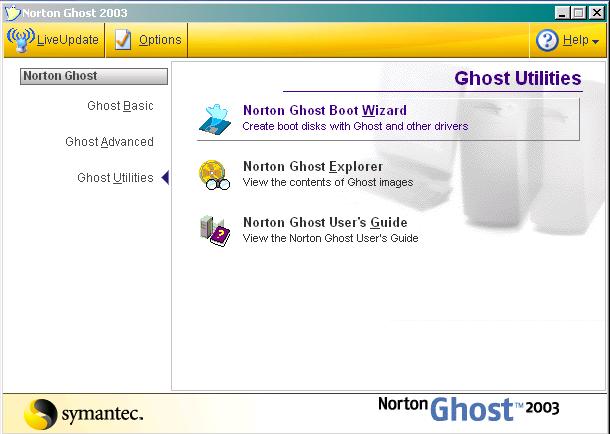
Task: Open Norton Ghost User's Guide
Action: (x=325, y=222)
